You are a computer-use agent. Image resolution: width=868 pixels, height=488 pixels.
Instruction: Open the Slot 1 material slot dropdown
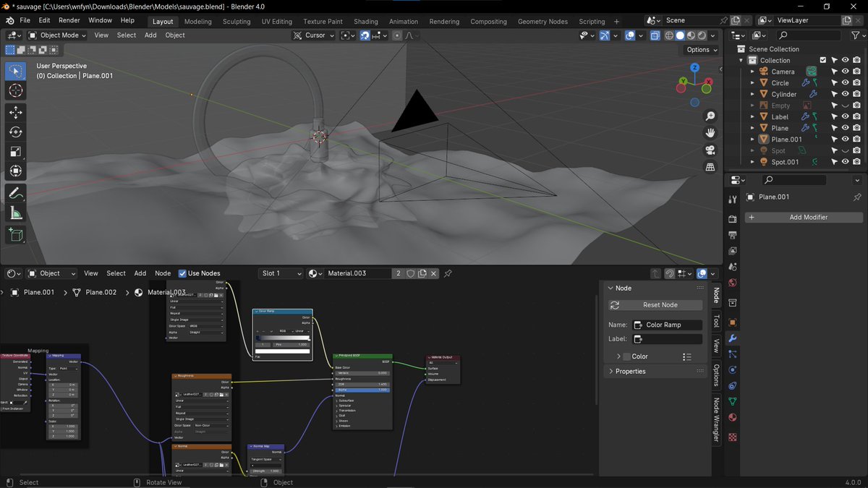coord(281,273)
